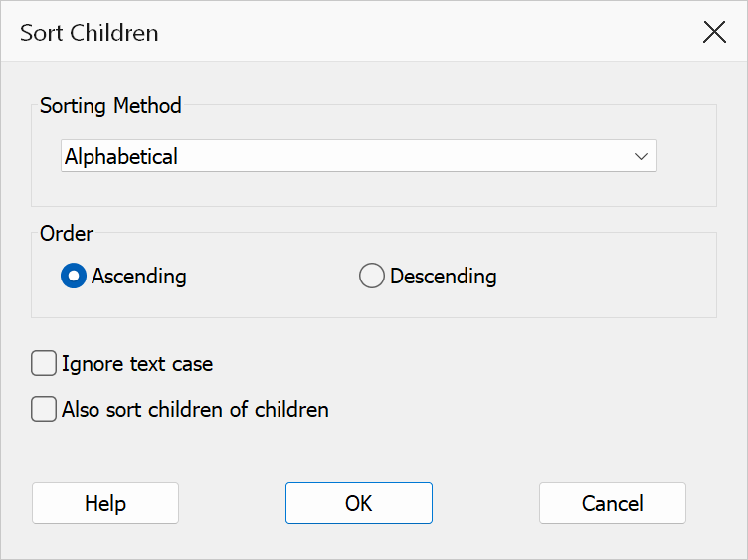
Task: Choose the Descending radio button
Action: pyautogui.click(x=372, y=276)
